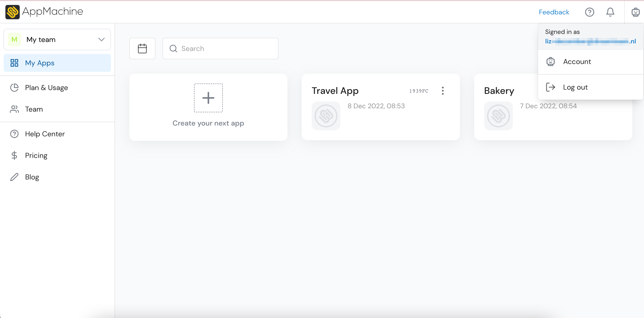Open the Help Center link
This screenshot has width=644, height=318.
tap(45, 134)
